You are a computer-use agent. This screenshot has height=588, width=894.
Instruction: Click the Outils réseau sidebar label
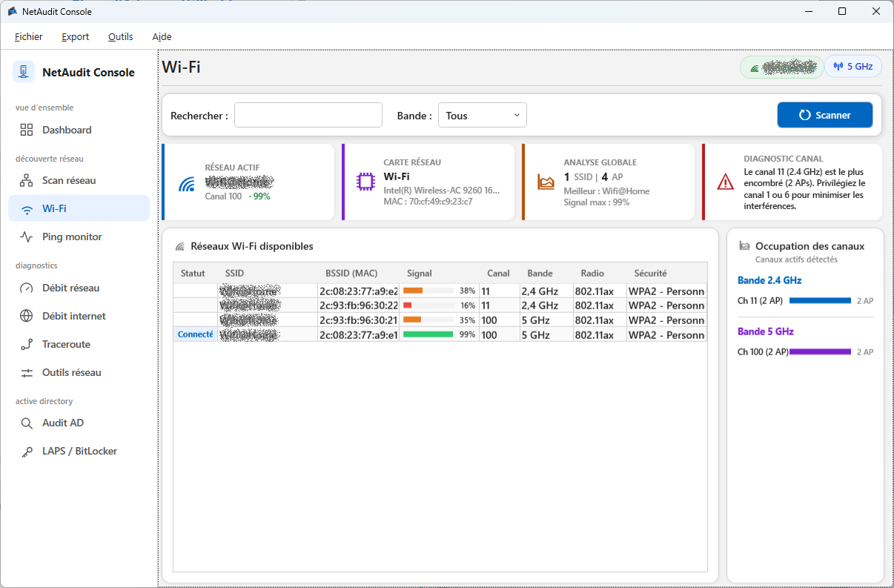[72, 372]
